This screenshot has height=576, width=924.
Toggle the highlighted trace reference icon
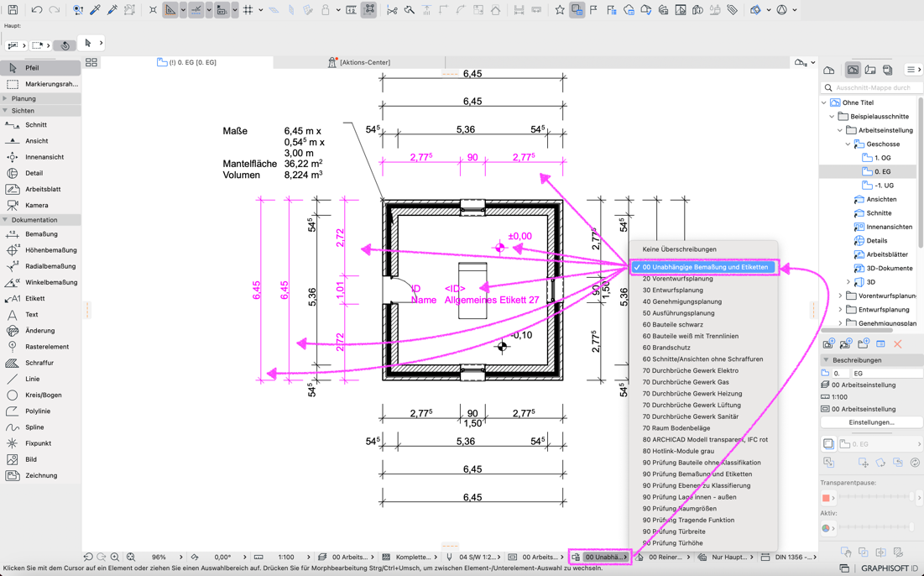pos(577,10)
